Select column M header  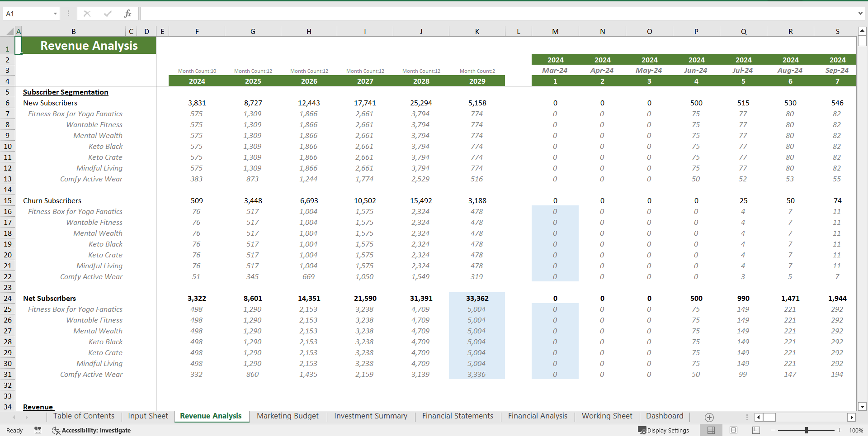point(555,31)
